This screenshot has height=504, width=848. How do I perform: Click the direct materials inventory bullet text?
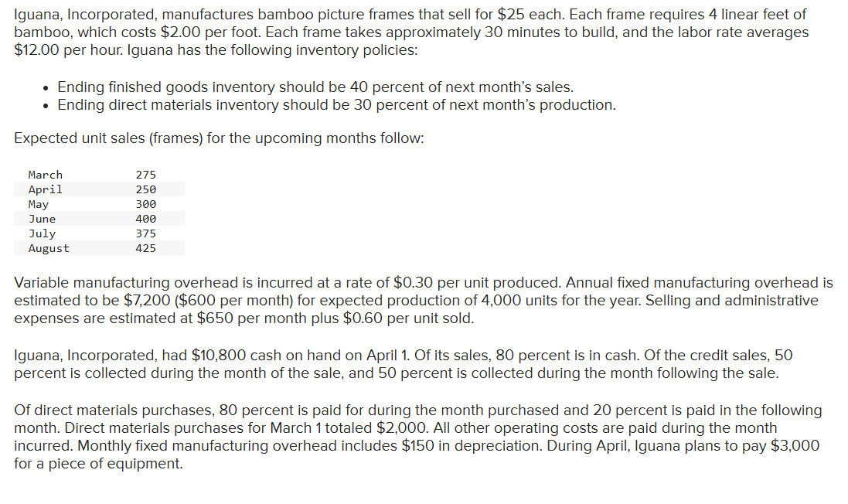[x=336, y=105]
